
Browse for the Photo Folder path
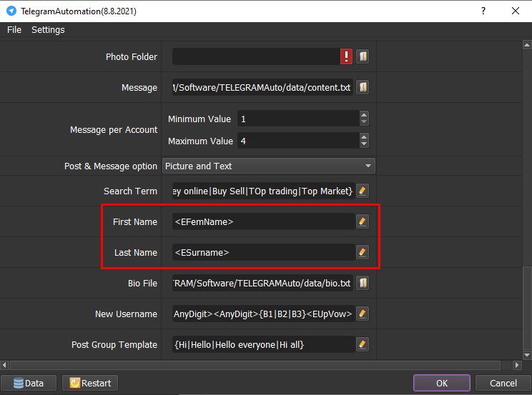[363, 56]
